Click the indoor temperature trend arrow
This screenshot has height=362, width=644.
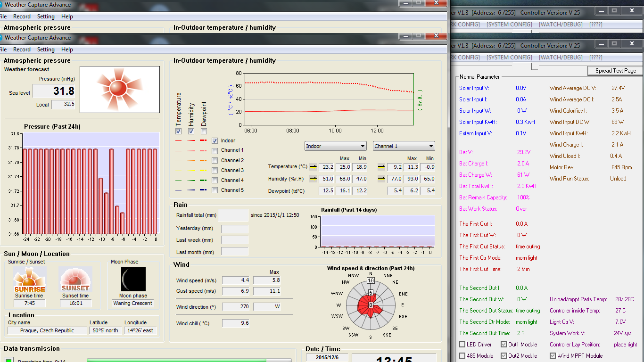point(313,167)
